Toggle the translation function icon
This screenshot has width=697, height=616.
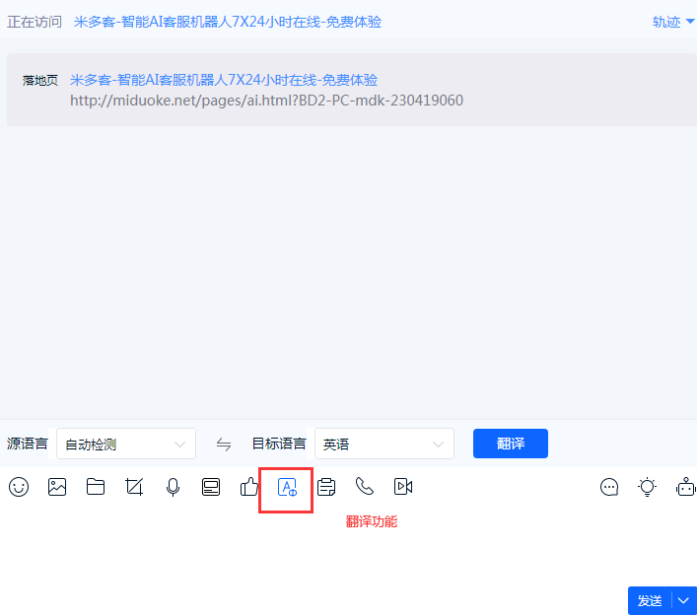(x=287, y=488)
